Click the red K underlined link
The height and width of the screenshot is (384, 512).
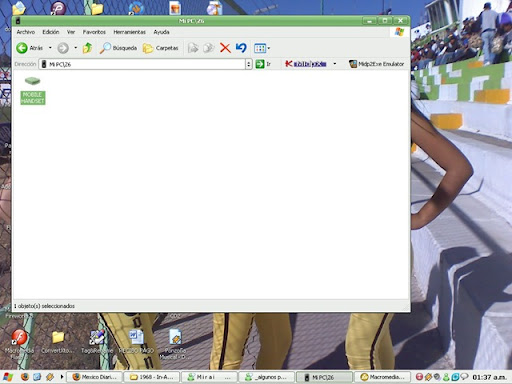click(306, 64)
